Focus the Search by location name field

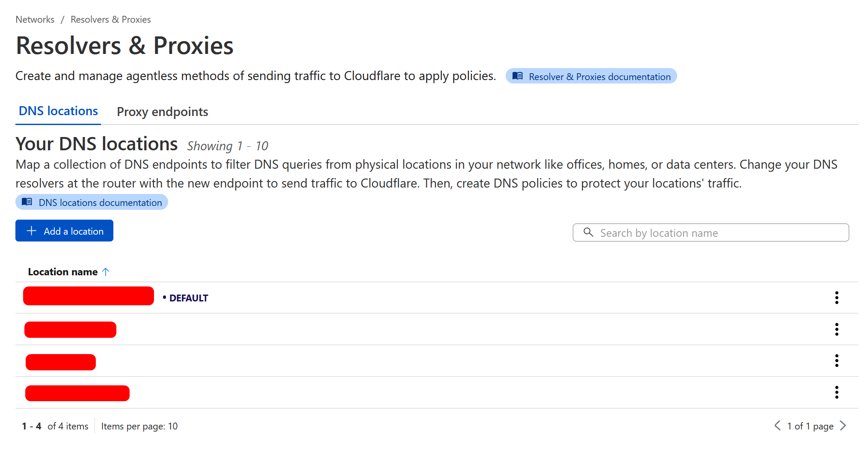pos(719,233)
